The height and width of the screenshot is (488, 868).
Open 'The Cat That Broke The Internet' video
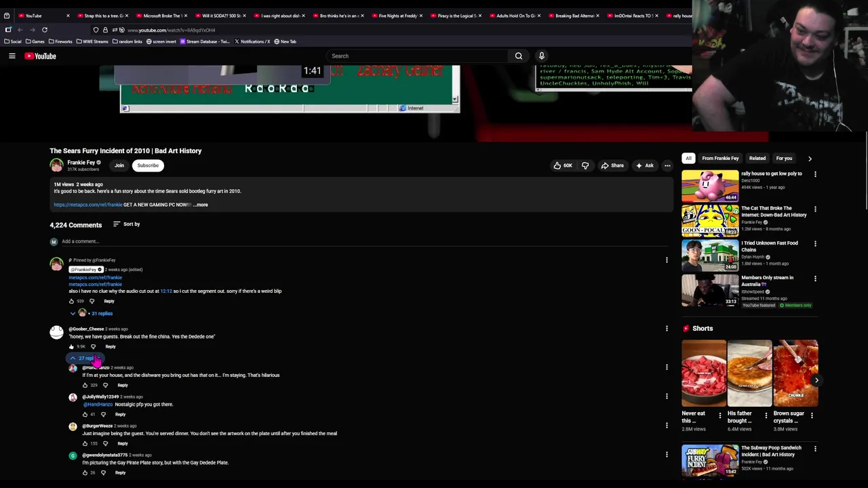click(x=774, y=211)
